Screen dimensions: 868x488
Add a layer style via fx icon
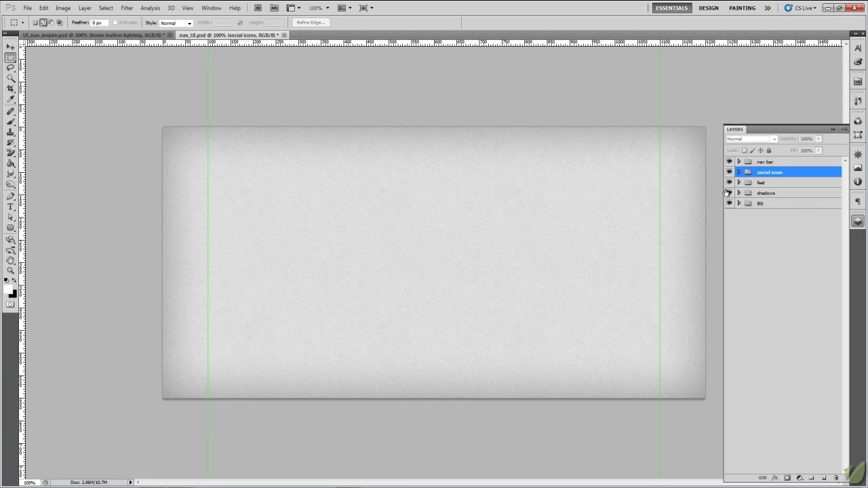tap(775, 479)
